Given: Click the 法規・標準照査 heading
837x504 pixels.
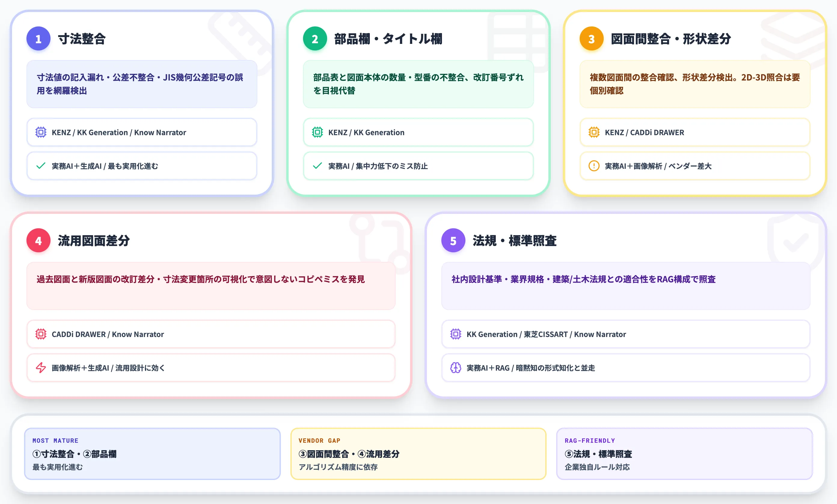Looking at the screenshot, I should tap(515, 240).
